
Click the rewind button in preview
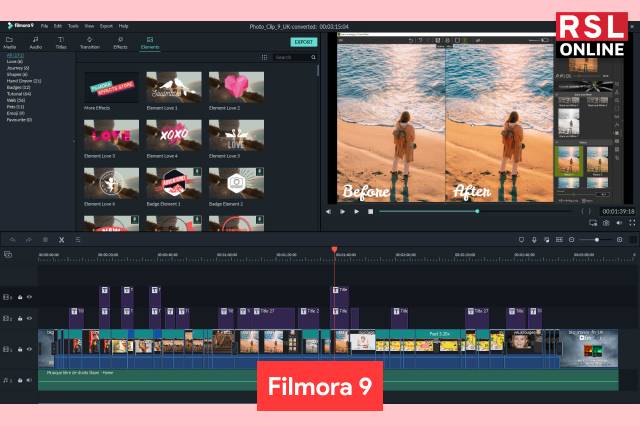(x=329, y=212)
